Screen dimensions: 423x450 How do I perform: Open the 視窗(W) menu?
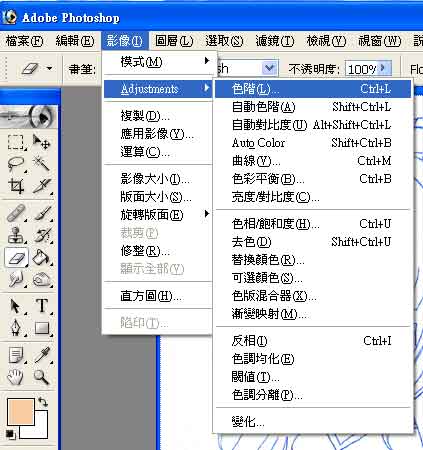pos(379,41)
